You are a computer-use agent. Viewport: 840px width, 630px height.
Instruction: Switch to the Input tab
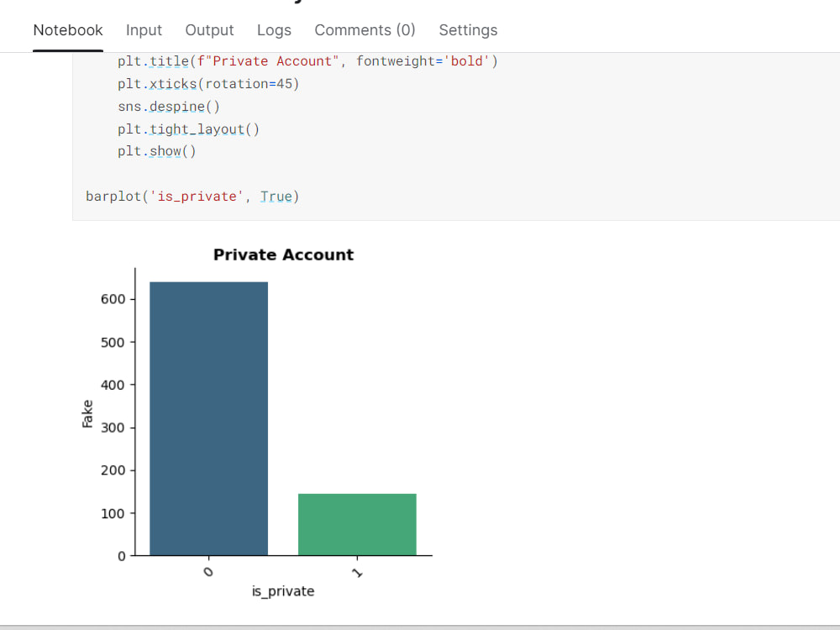click(144, 30)
